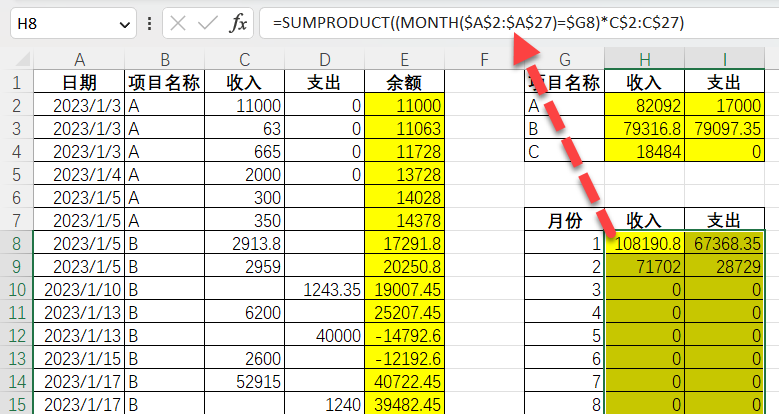Select the balance cell 14378
779x414 pixels.
404,220
